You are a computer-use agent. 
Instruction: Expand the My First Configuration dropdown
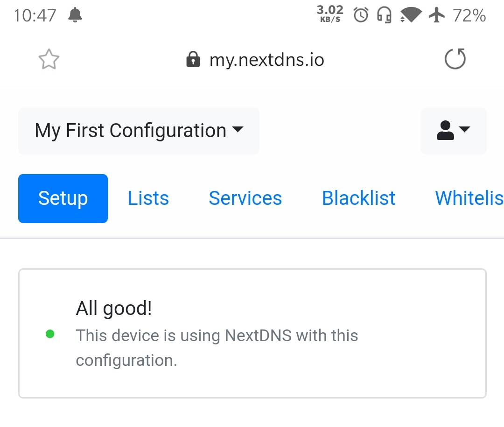click(139, 131)
